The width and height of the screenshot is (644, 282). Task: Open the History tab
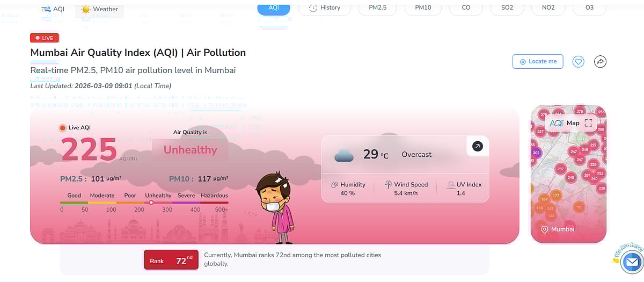coord(325,8)
